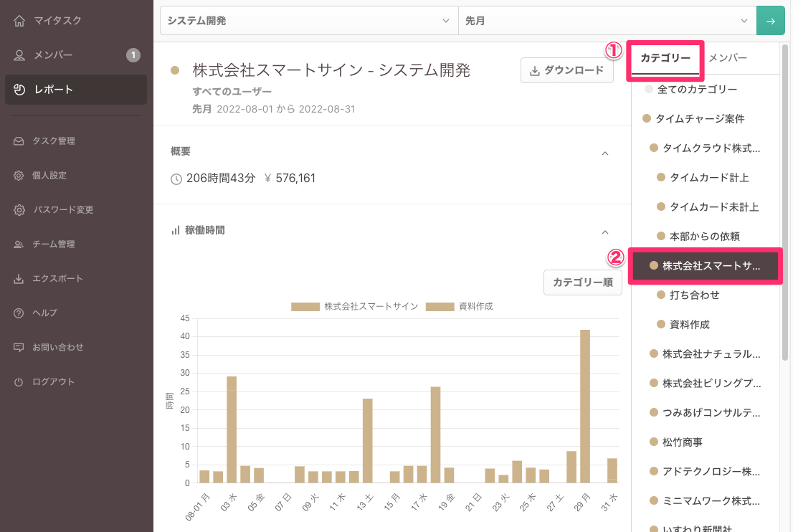Switch to the メンバー tab

pos(728,58)
